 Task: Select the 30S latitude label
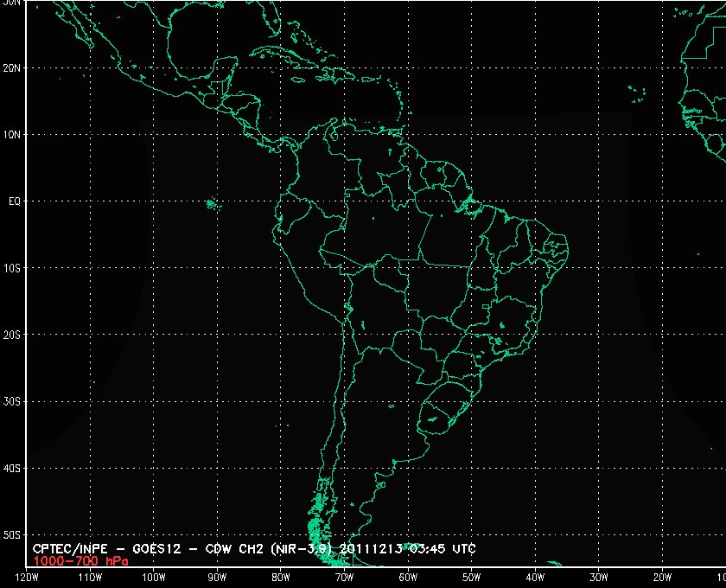pyautogui.click(x=12, y=401)
